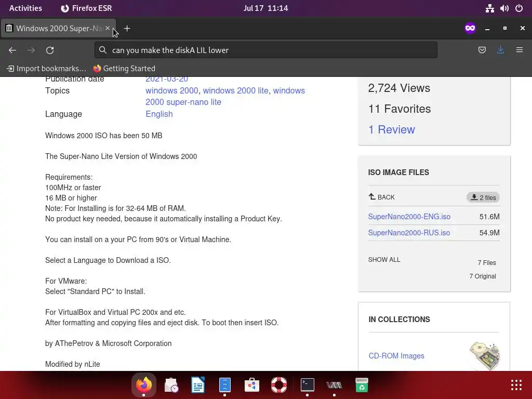Click the search magnifier in address bar
This screenshot has height=399, width=532.
[x=102, y=50]
